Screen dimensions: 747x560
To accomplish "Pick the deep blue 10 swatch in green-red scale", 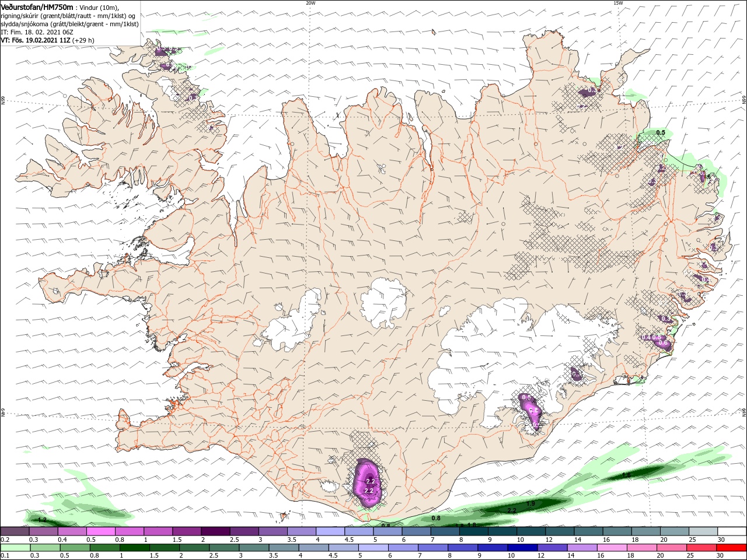I will click(522, 548).
